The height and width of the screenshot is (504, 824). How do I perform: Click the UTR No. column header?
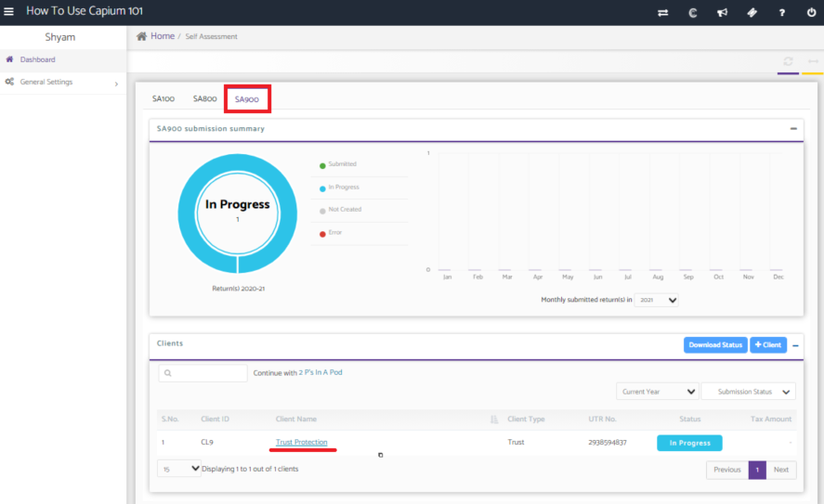click(602, 419)
